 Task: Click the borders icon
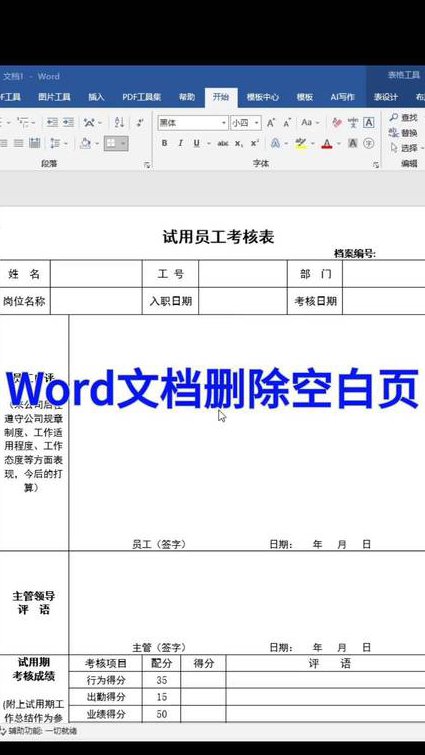tap(111, 143)
